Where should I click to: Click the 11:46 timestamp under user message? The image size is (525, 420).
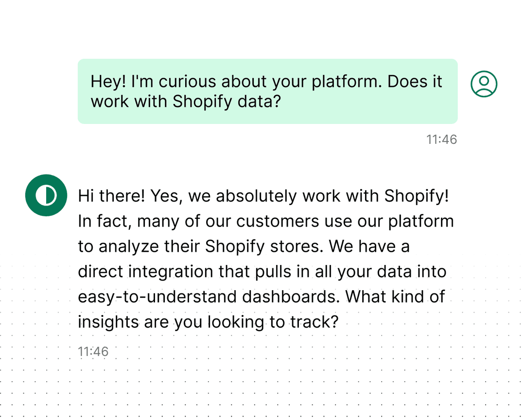click(441, 140)
